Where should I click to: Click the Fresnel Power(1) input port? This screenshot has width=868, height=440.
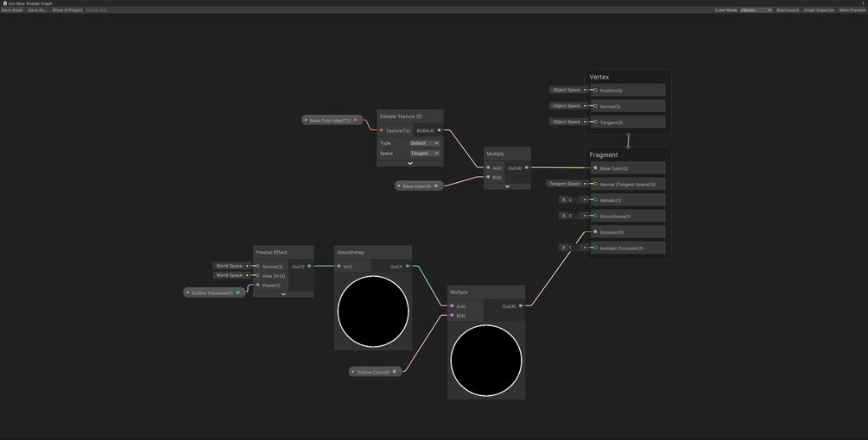pos(257,286)
